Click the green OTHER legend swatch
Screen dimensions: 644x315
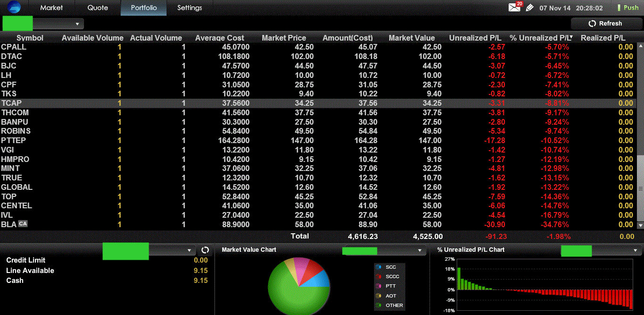tap(378, 305)
